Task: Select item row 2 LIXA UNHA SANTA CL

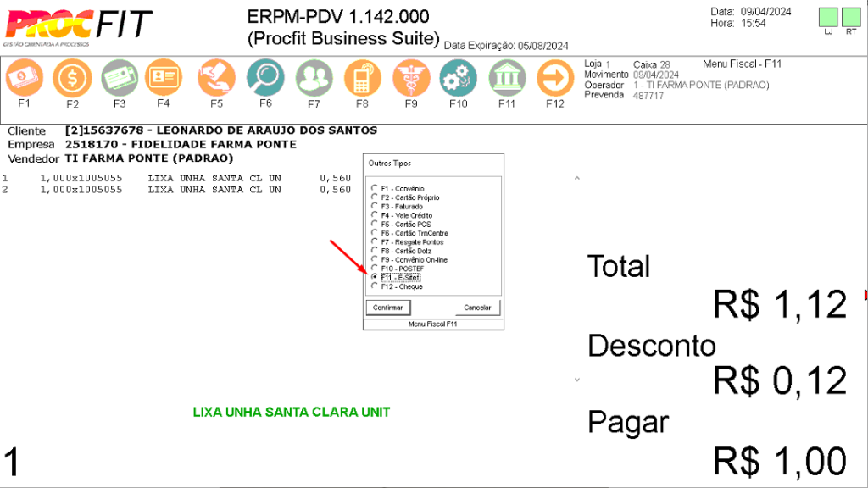Action: tap(176, 190)
